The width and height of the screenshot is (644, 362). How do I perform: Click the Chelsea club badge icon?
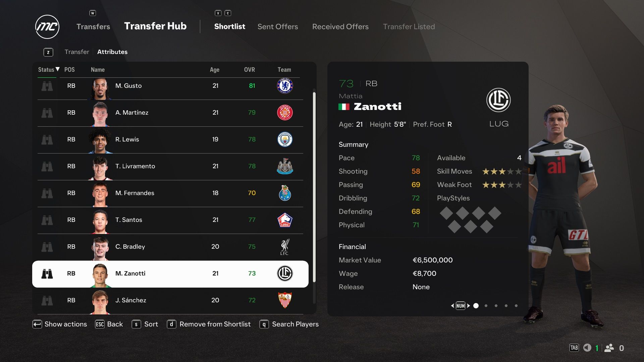click(284, 86)
